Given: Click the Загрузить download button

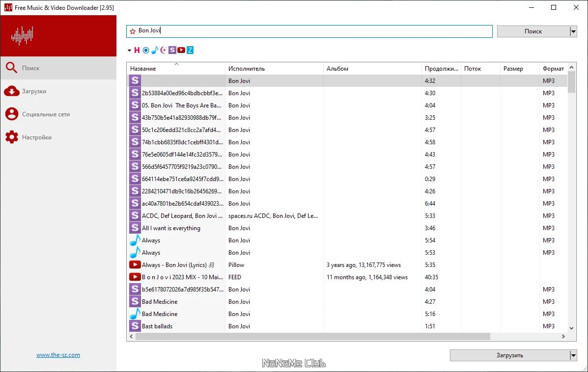Looking at the screenshot, I should (509, 355).
